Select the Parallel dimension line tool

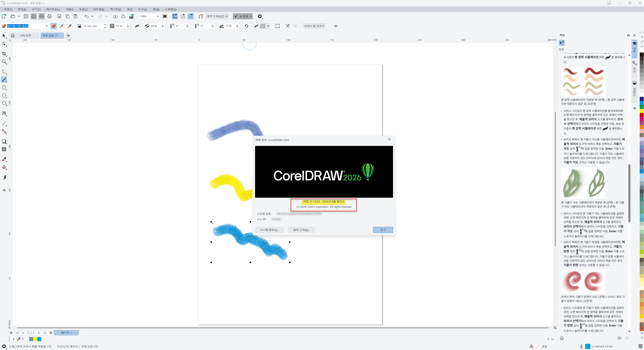point(4,123)
